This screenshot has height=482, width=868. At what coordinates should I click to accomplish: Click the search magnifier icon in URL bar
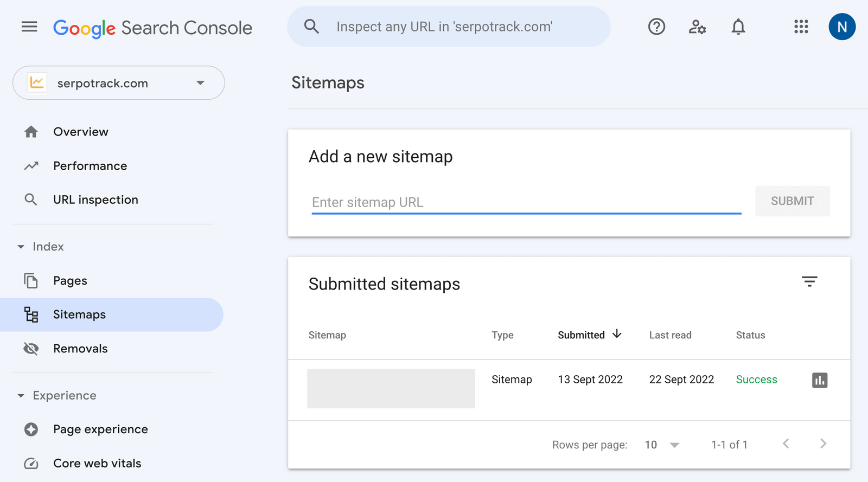coord(311,26)
